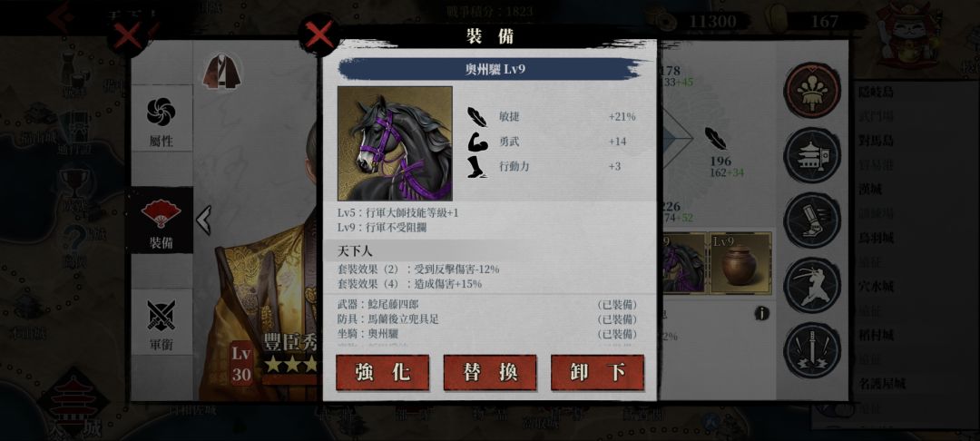Click the running leg round icon
The image size is (980, 441).
(812, 220)
